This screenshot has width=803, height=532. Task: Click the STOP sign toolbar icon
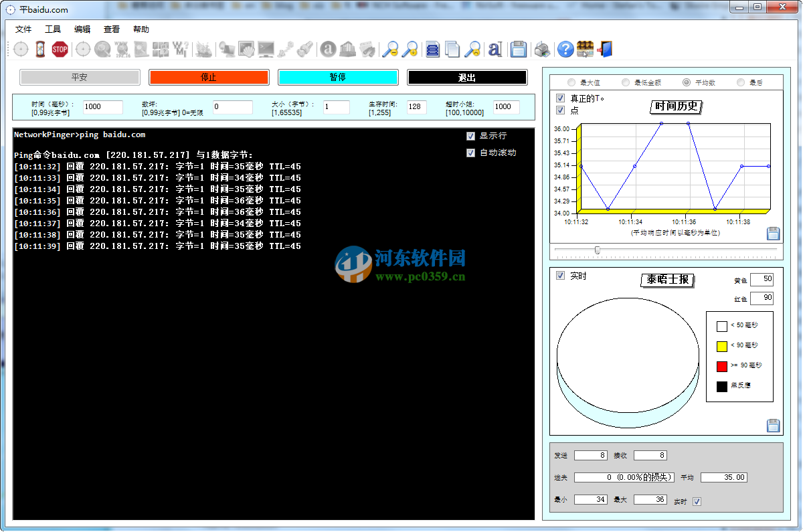[x=60, y=48]
